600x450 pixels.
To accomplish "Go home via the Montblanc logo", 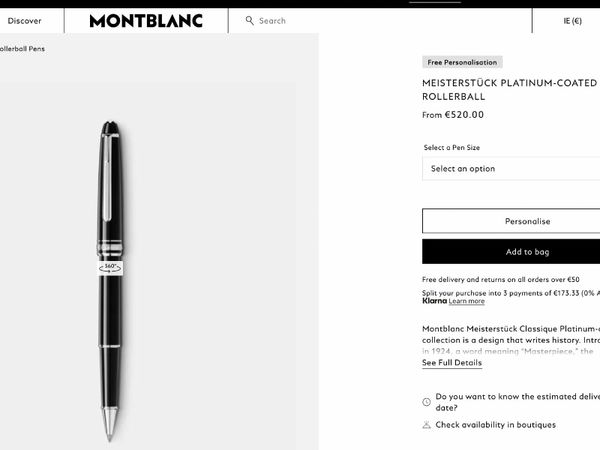I will 146,21.
